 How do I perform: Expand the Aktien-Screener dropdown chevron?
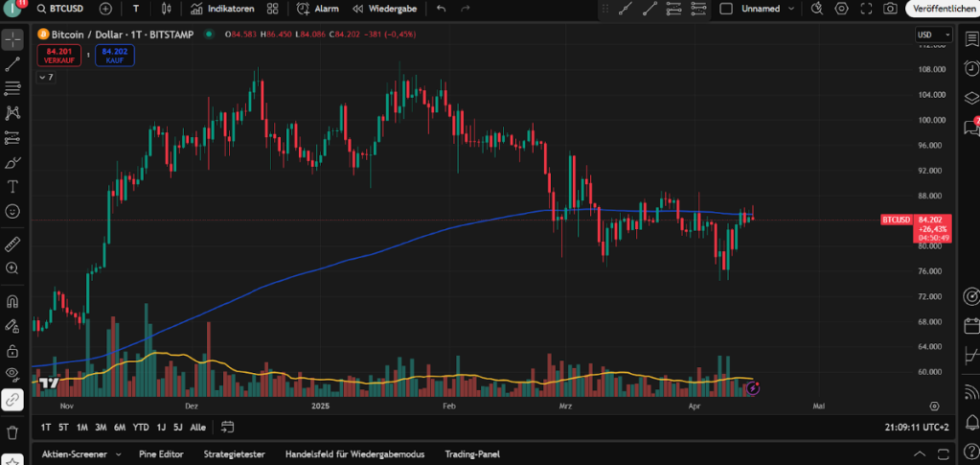pyautogui.click(x=118, y=454)
